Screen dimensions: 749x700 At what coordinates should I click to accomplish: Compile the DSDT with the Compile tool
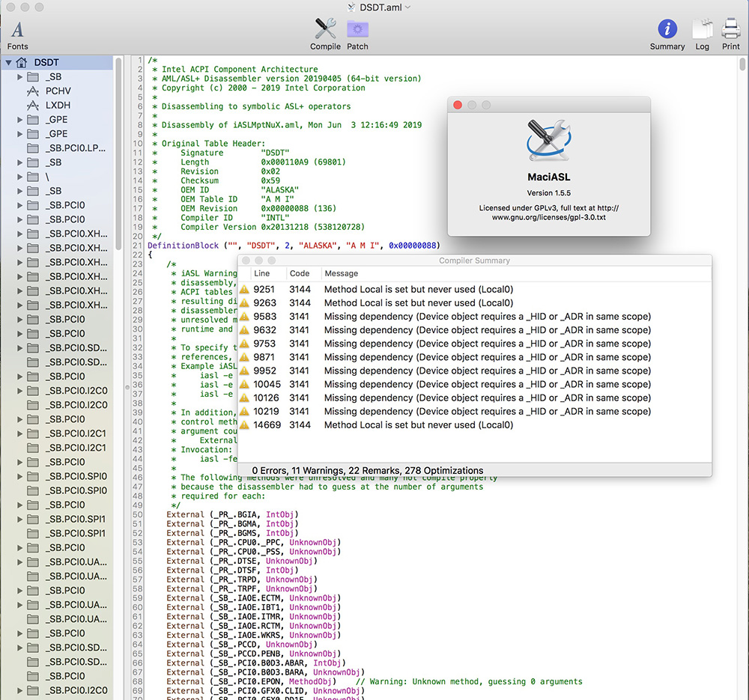(325, 34)
